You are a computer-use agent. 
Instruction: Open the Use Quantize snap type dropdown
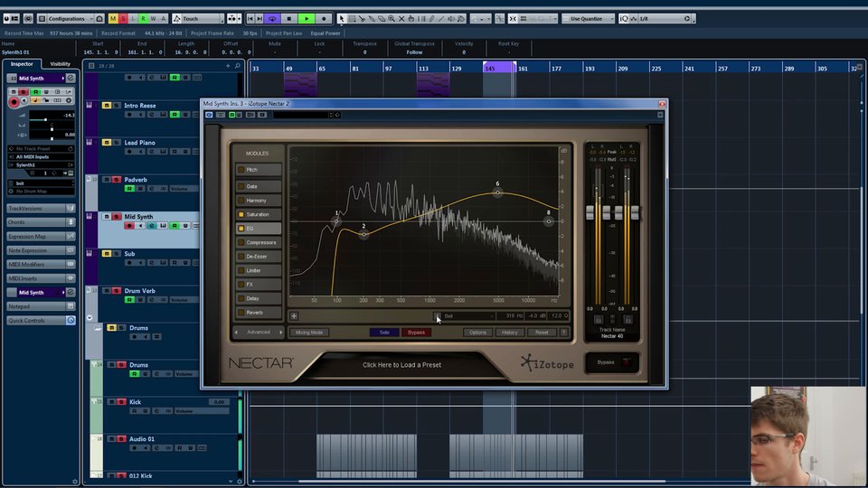588,18
